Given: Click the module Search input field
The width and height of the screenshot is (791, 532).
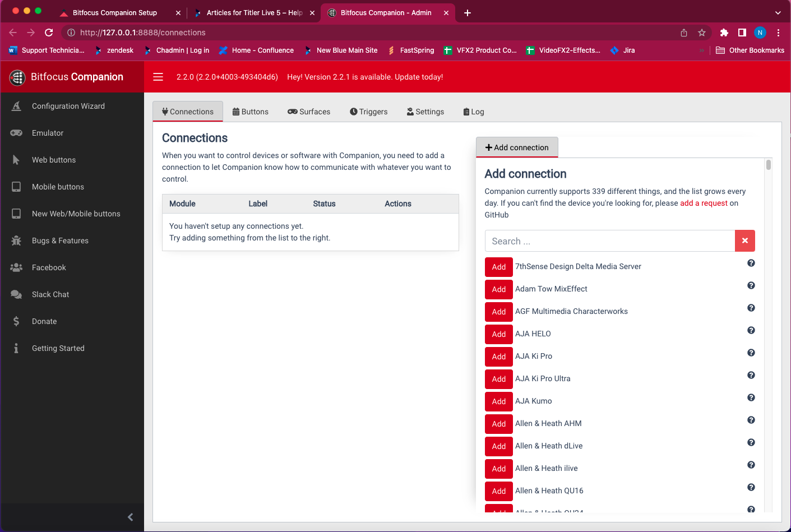Looking at the screenshot, I should 609,241.
